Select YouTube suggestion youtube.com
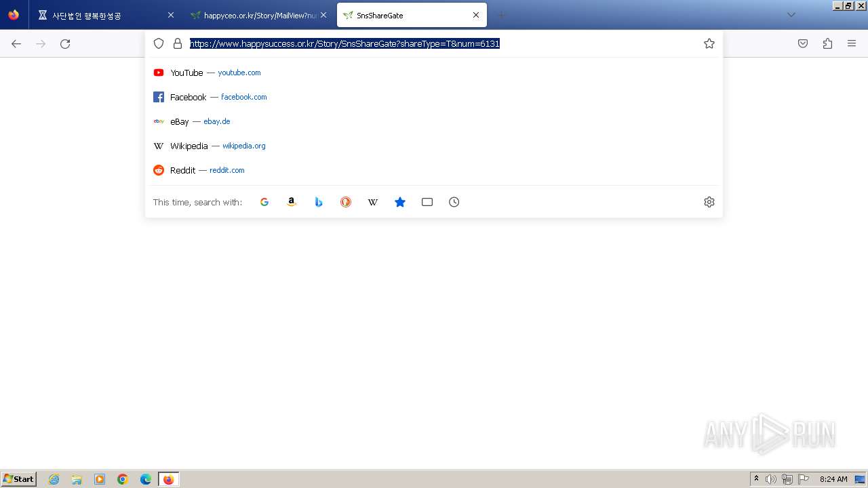The width and height of the screenshot is (868, 488). [434, 73]
